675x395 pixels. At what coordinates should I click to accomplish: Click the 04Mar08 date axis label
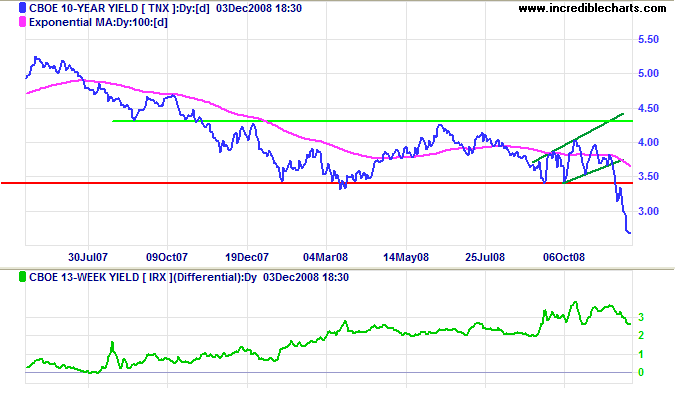click(x=325, y=257)
